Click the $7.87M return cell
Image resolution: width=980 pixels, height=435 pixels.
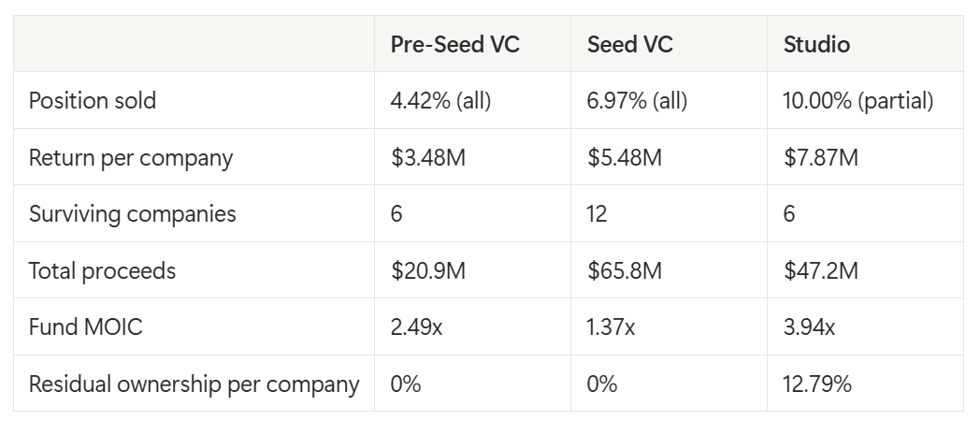[821, 157]
